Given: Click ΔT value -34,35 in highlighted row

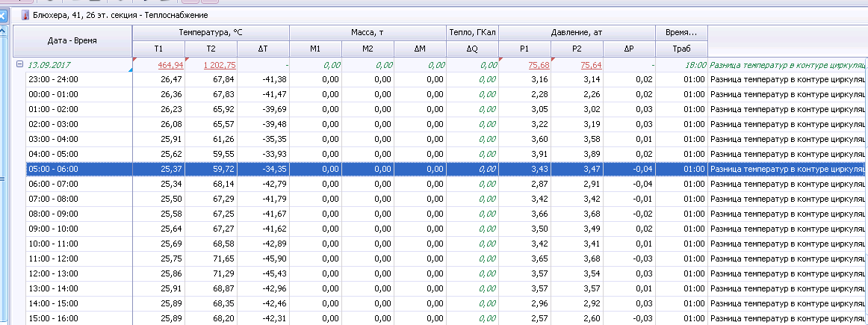Looking at the screenshot, I should click(x=275, y=170).
